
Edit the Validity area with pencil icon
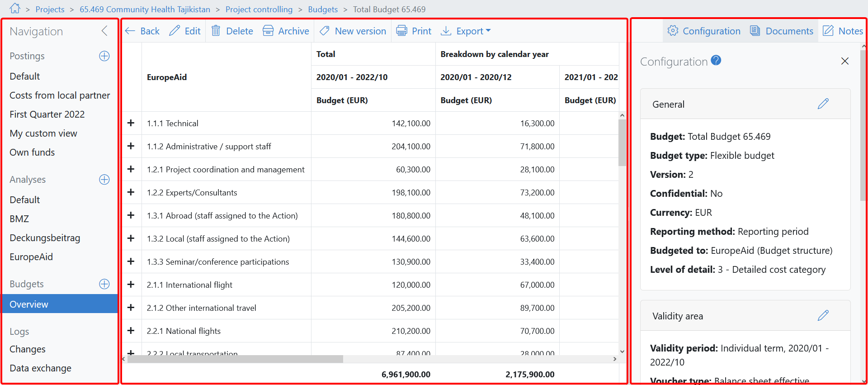(823, 316)
